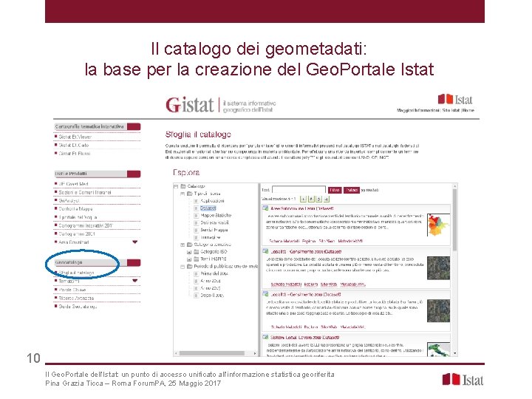The image size is (532, 399).
Task: Expand the Tematismi arrow
Action: coord(134,281)
